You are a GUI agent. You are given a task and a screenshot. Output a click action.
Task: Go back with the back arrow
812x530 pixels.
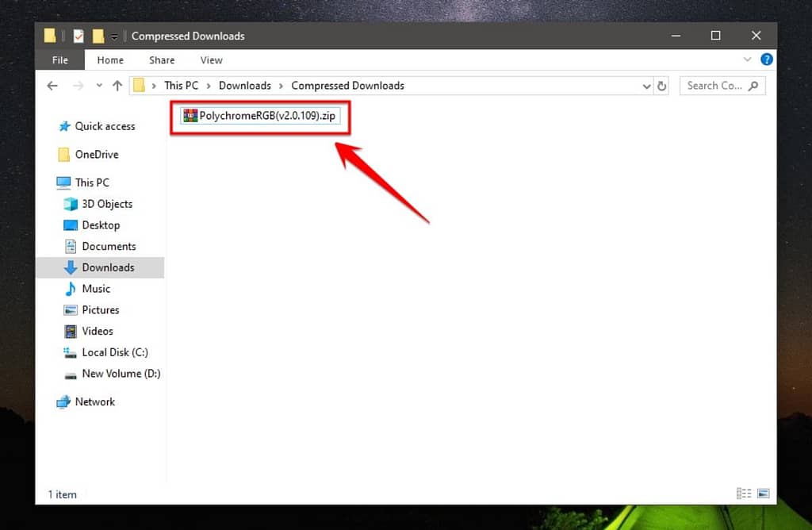[x=52, y=86]
